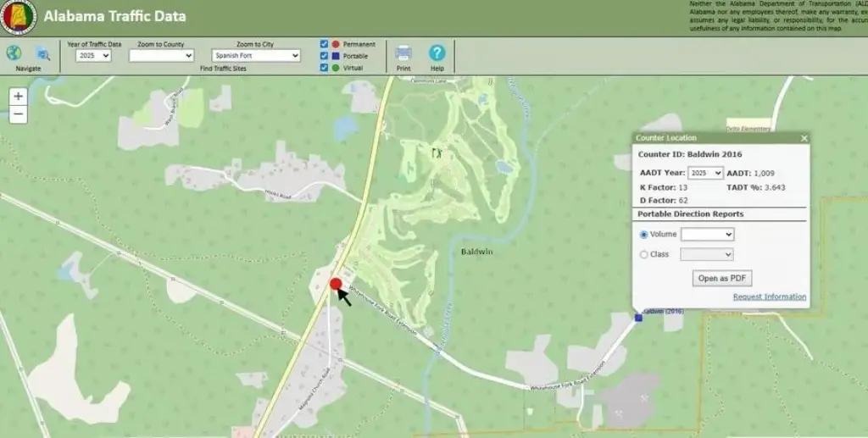Viewport: 868px width, 438px height.
Task: Open the Class direction dropdown
Action: pyautogui.click(x=707, y=254)
